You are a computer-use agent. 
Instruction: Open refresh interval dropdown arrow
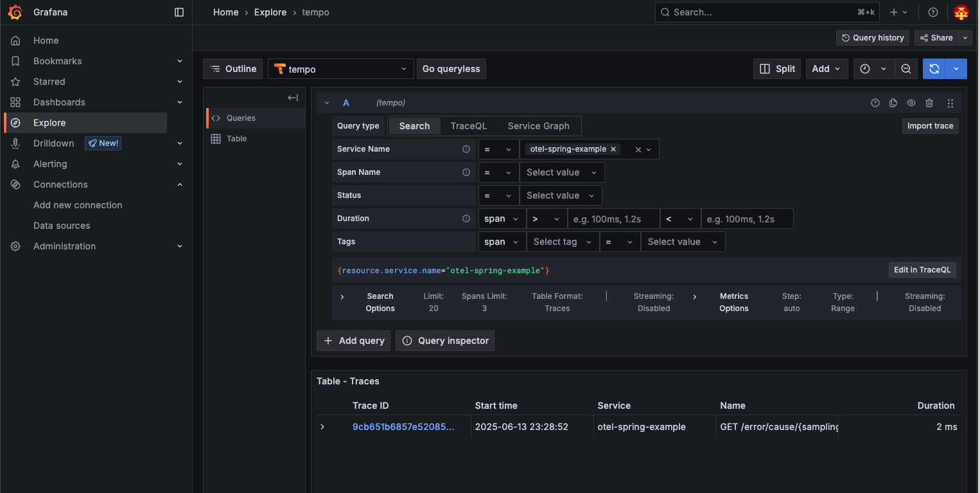pyautogui.click(x=956, y=69)
